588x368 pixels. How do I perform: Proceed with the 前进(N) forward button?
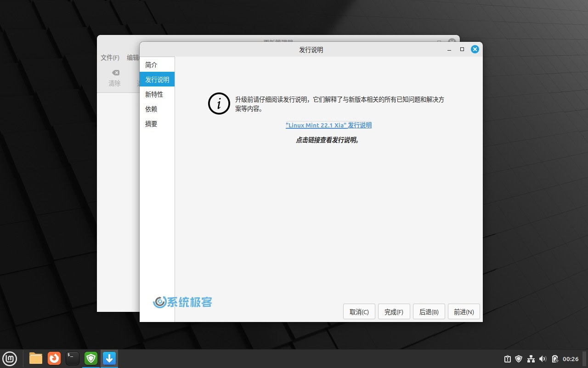click(464, 311)
